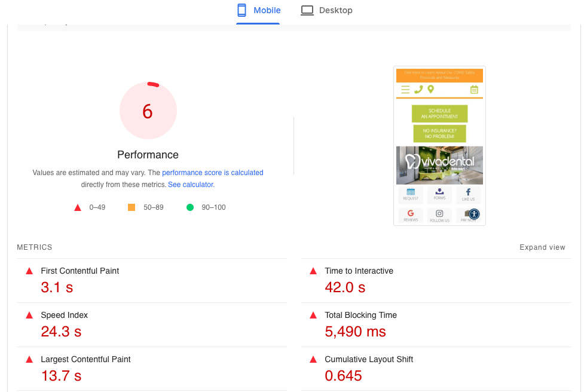Open the 'performance score is calculated' link
Image resolution: width=584 pixels, height=392 pixels.
(213, 172)
